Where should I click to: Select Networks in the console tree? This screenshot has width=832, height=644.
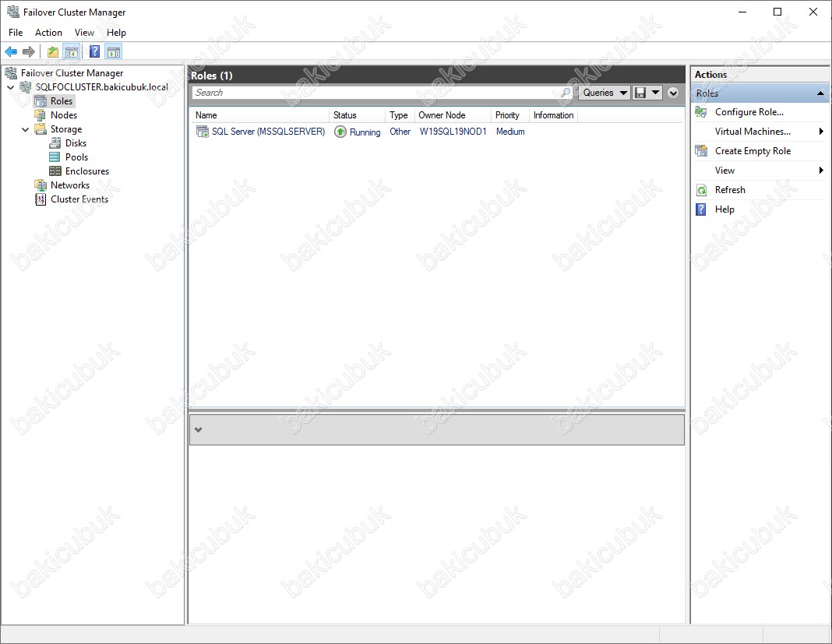(70, 185)
